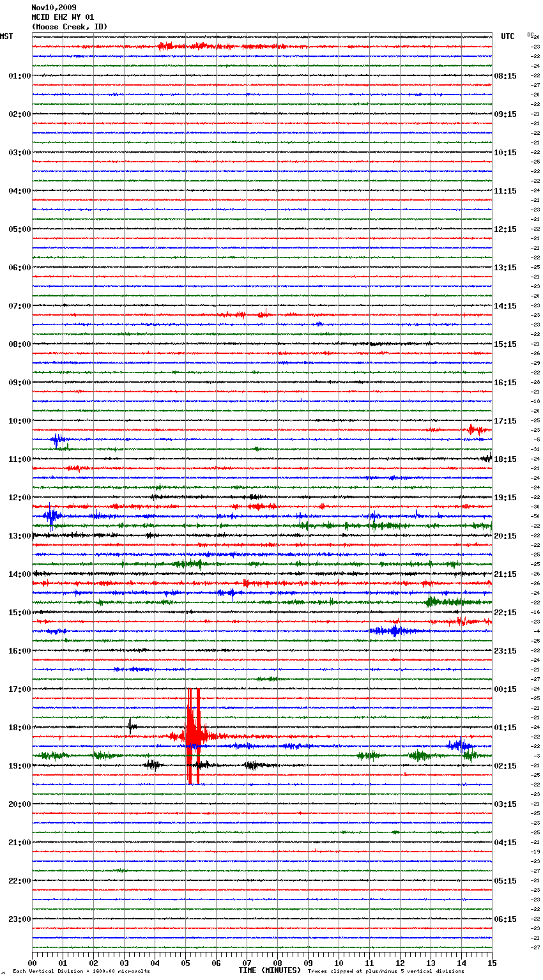Viewport: 543px width, 980px height.
Task: Click the 02:15 UTC row label
Action: tap(505, 766)
